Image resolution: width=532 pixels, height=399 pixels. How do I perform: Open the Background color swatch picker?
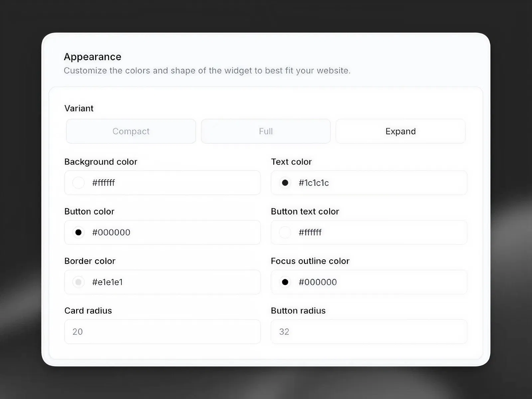coord(78,183)
